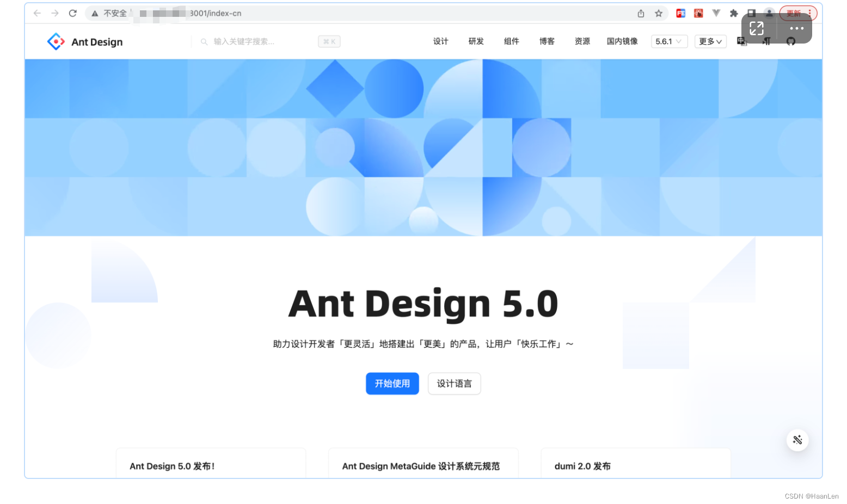Toggle RTL direction with the paragraph icon
The width and height of the screenshot is (847, 504).
[766, 41]
